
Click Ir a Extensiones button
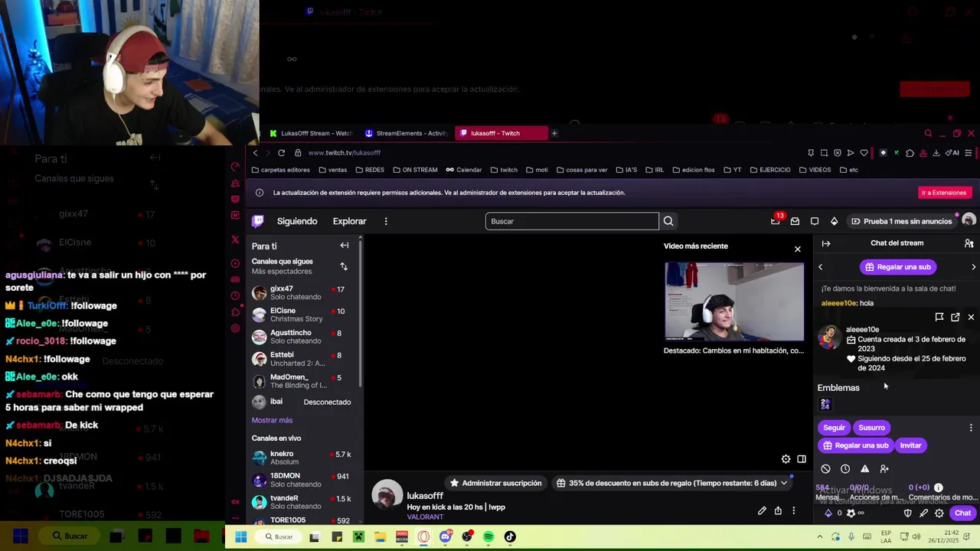point(944,193)
